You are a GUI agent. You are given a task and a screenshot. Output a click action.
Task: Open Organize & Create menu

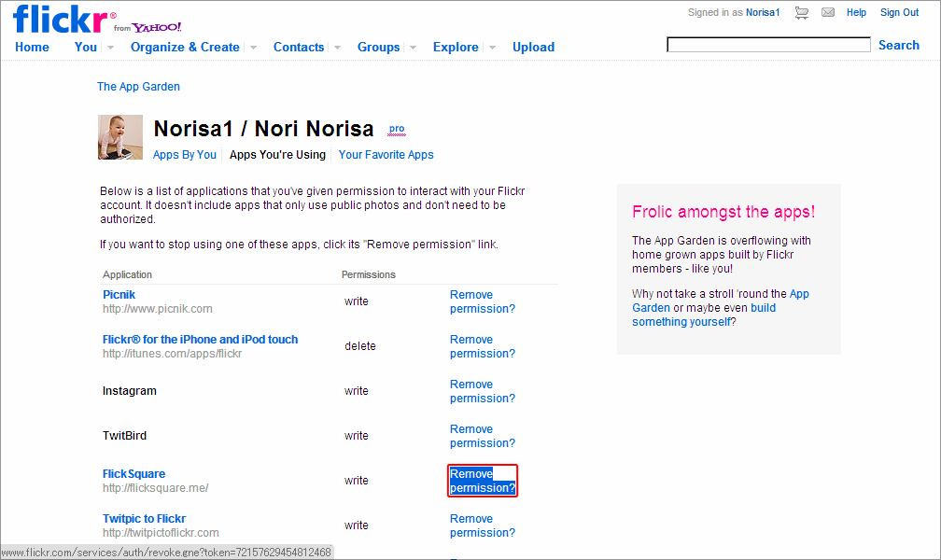(x=185, y=47)
